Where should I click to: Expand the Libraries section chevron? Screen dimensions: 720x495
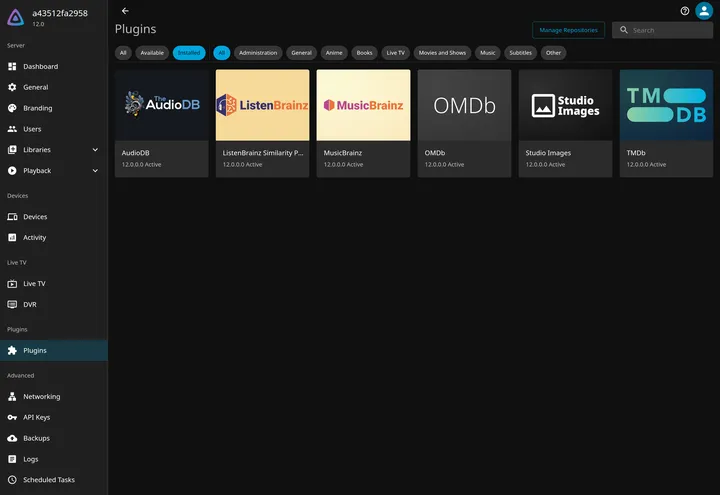pos(95,150)
